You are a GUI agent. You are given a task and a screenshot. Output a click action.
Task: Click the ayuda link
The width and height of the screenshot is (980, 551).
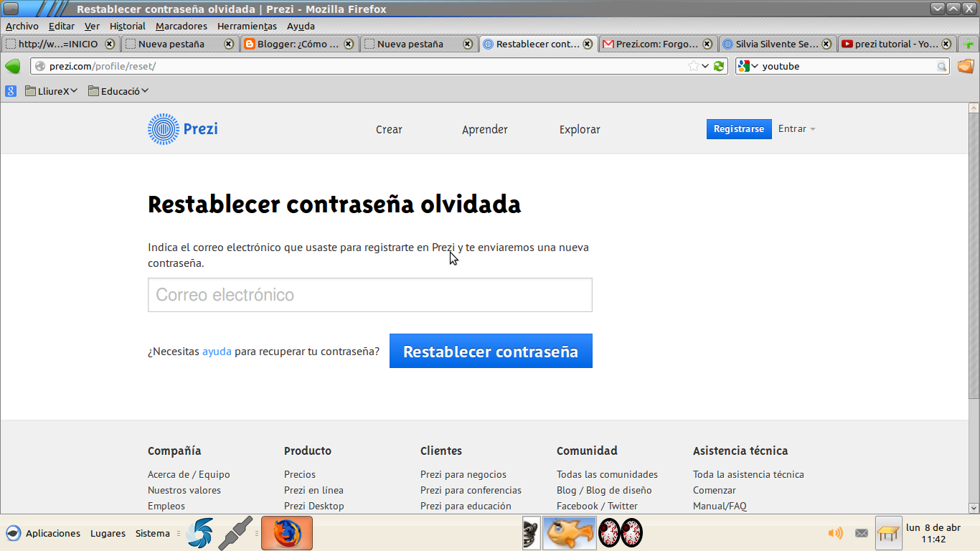coord(217,352)
